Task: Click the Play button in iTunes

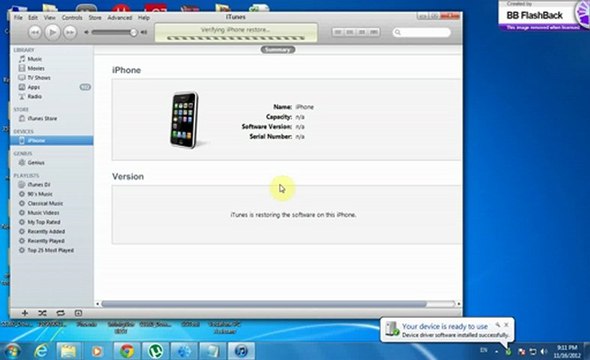Action: pyautogui.click(x=53, y=32)
